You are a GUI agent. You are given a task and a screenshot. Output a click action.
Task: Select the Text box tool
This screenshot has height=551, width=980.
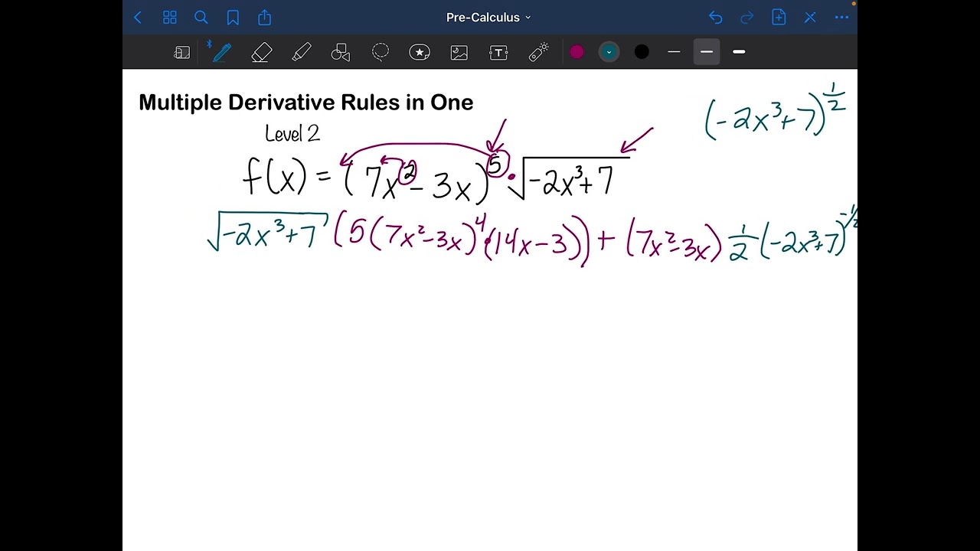point(498,52)
